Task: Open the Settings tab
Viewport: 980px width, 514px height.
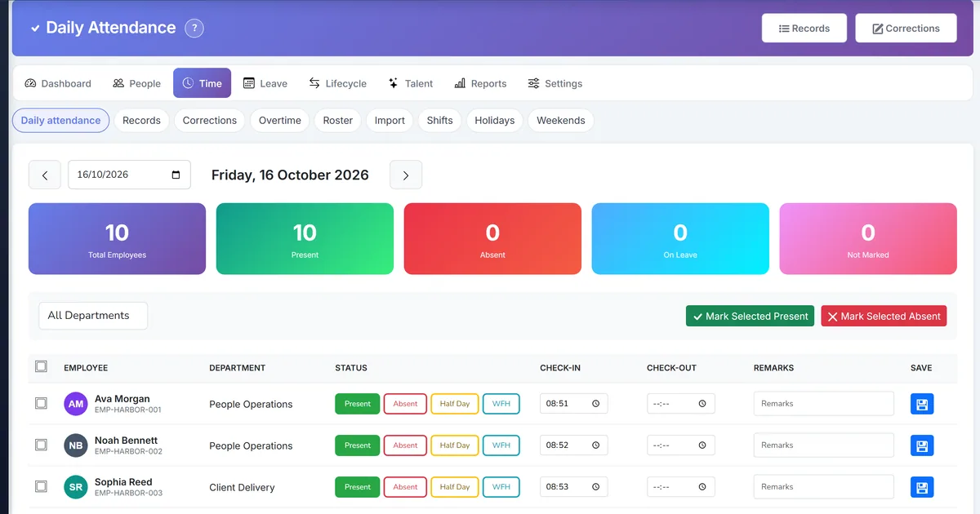Action: [555, 83]
